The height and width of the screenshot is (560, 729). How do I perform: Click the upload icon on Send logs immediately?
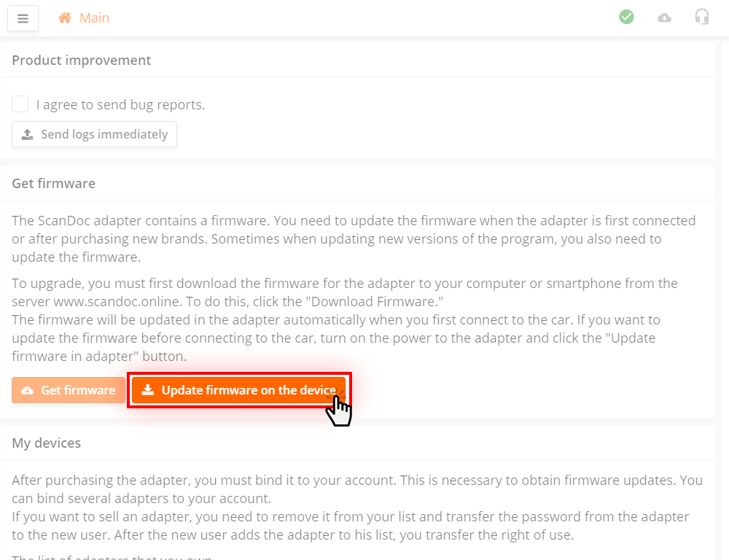click(x=28, y=134)
